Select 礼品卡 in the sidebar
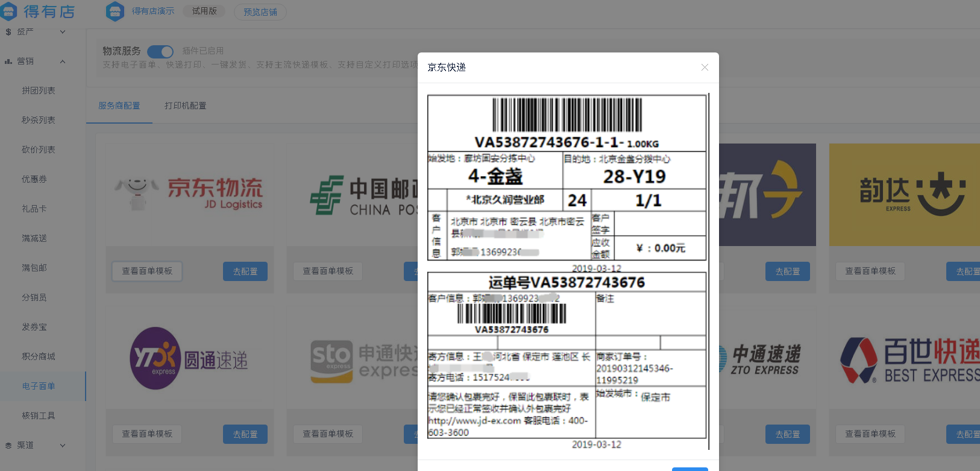This screenshot has width=980, height=471. pos(34,209)
